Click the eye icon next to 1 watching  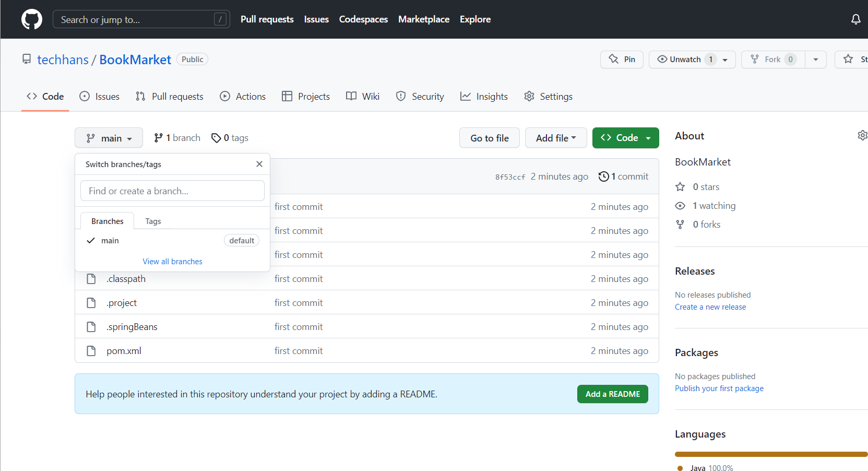click(680, 206)
